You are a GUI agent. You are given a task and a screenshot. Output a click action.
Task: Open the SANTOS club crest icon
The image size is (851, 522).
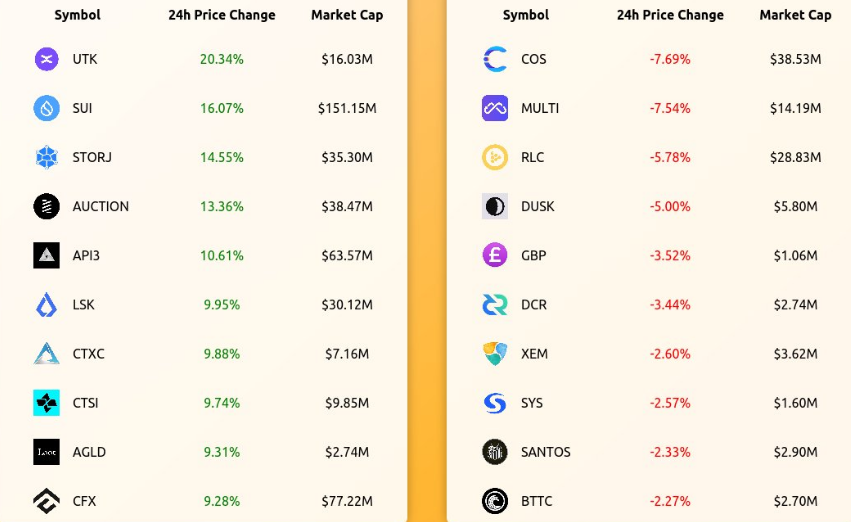(495, 452)
